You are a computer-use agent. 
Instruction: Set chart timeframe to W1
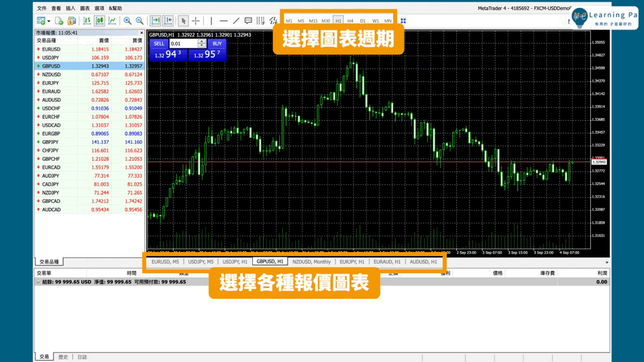click(376, 21)
